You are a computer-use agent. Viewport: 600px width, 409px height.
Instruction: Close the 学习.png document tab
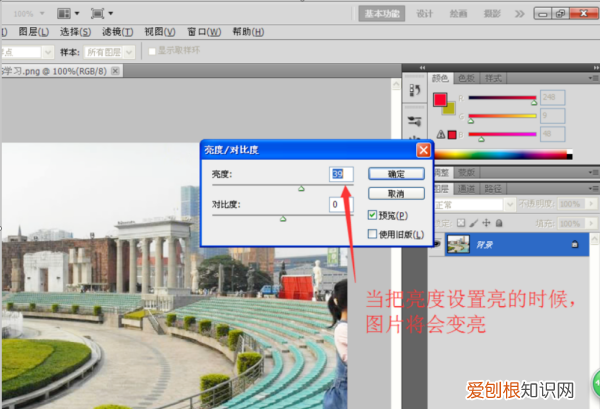click(115, 71)
